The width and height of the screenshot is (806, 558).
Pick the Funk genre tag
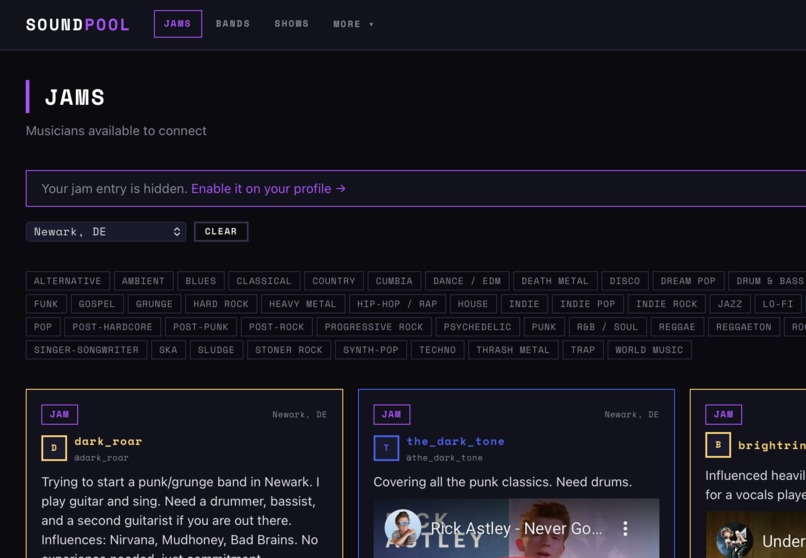[46, 304]
